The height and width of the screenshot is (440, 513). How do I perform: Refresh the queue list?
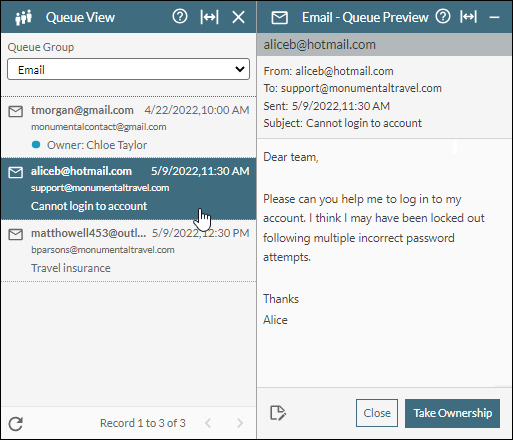[16, 424]
